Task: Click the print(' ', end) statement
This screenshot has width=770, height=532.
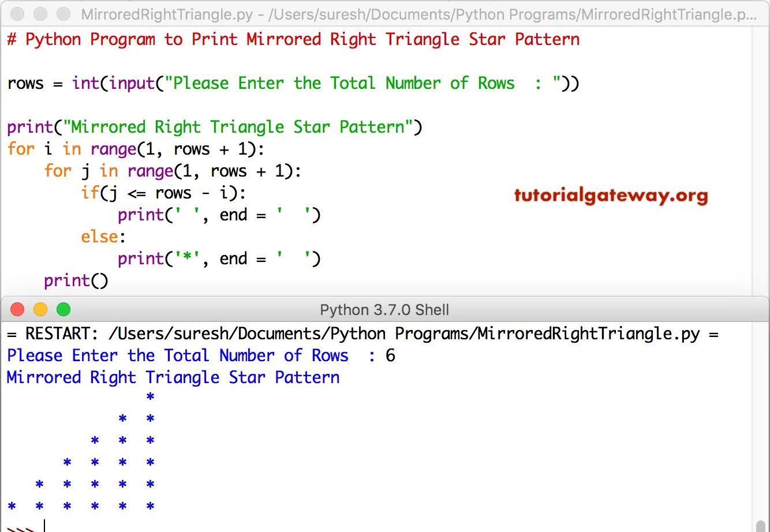Action: (219, 215)
